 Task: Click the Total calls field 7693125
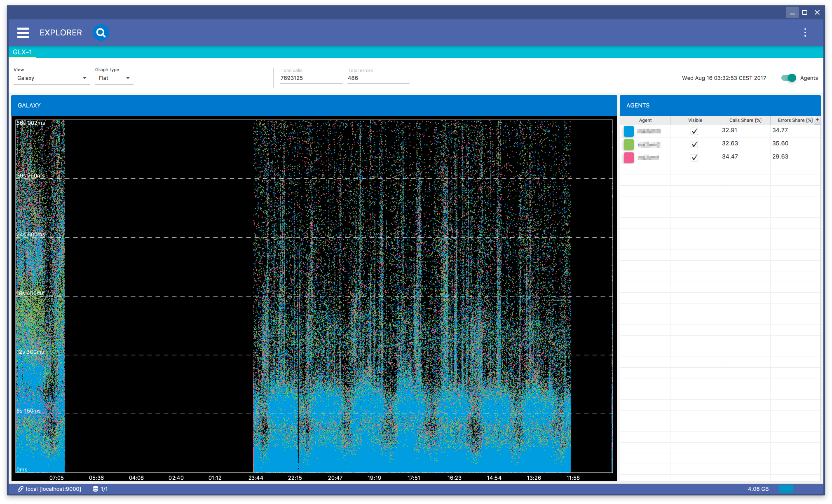pyautogui.click(x=311, y=78)
